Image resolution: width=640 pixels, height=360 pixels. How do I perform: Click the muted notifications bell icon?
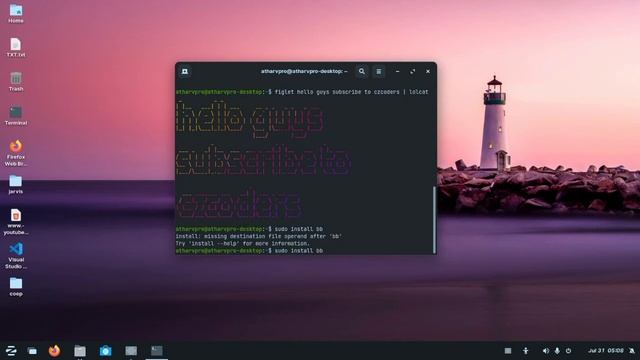tap(632, 351)
